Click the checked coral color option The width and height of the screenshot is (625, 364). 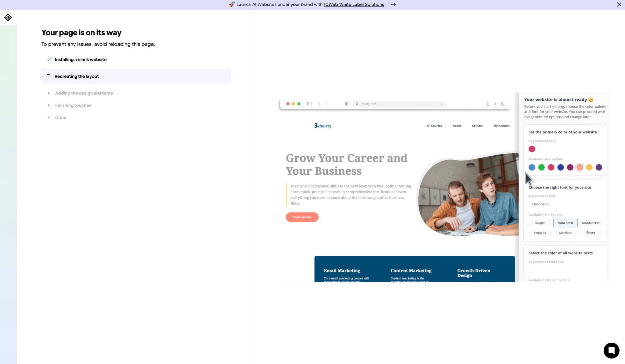pos(580,167)
